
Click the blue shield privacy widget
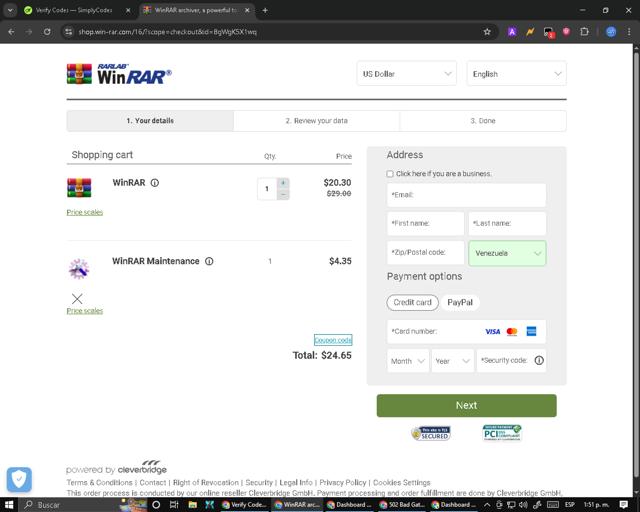pos(19,479)
